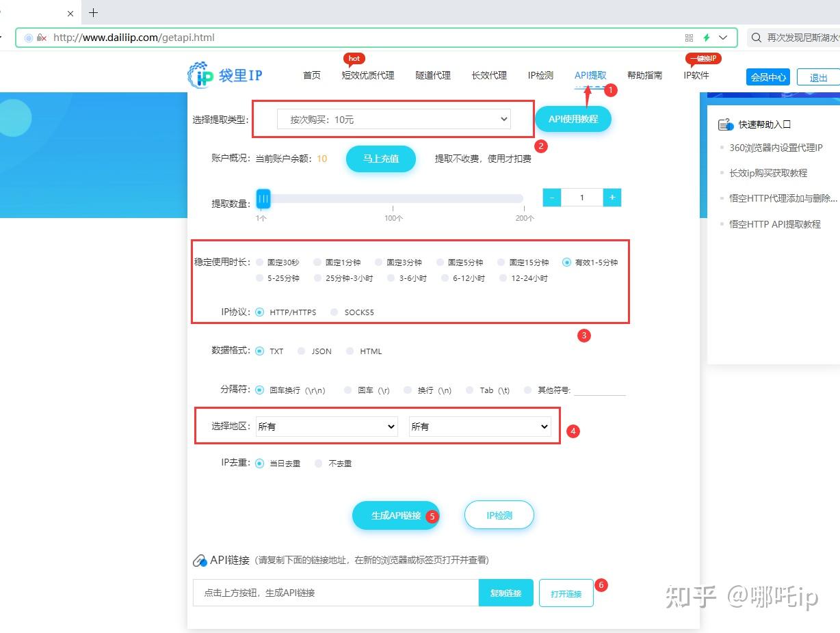
Task: Select 其他符号 separator option
Action: (x=528, y=390)
